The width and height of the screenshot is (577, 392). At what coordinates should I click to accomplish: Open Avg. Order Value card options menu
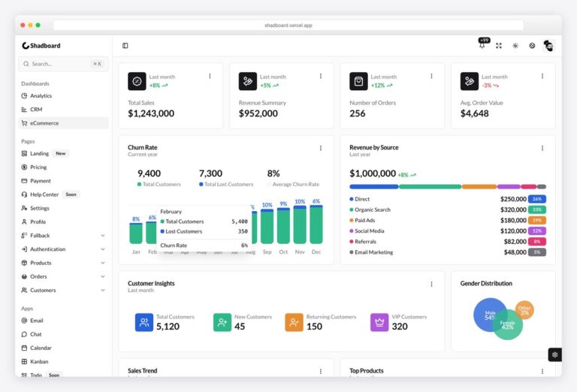click(542, 76)
